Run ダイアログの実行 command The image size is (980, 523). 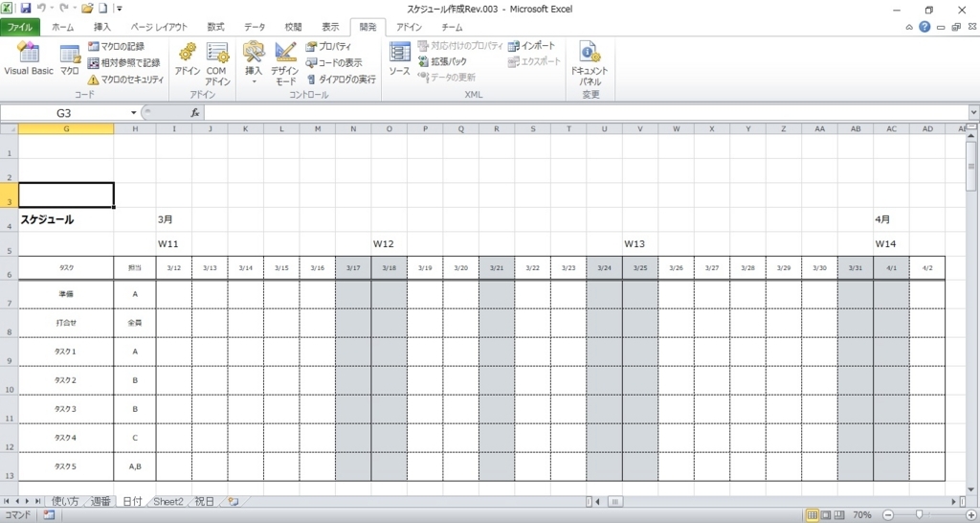[x=342, y=80]
